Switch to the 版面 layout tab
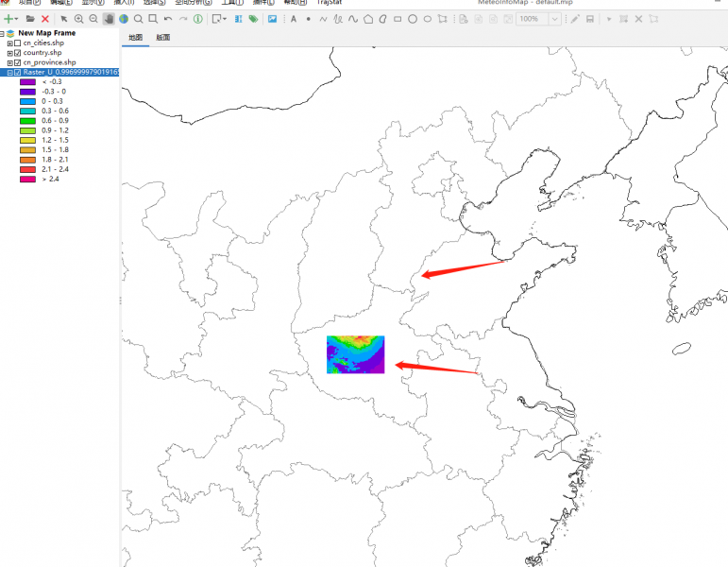Image resolution: width=728 pixels, height=567 pixels. (163, 38)
